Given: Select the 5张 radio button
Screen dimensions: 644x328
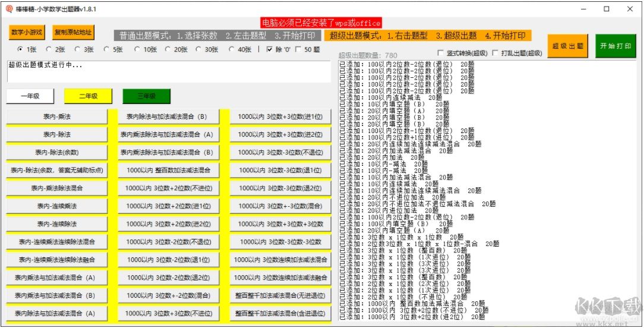Looking at the screenshot, I should pyautogui.click(x=106, y=49).
